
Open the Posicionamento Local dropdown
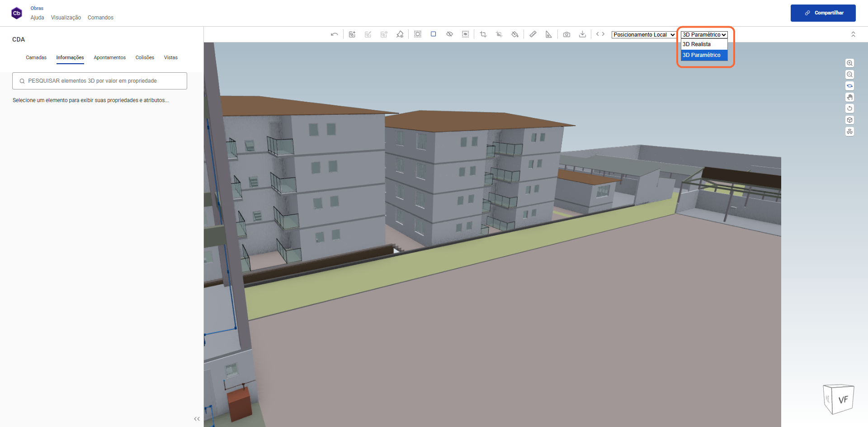pyautogui.click(x=644, y=35)
